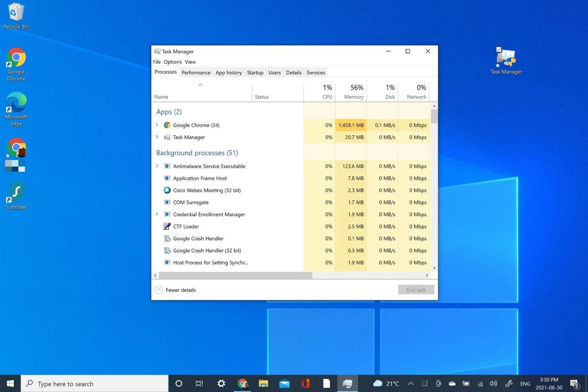Viewport: 588px width, 392px height.
Task: Click the OneDrive cloud tray icon
Action: 452,383
